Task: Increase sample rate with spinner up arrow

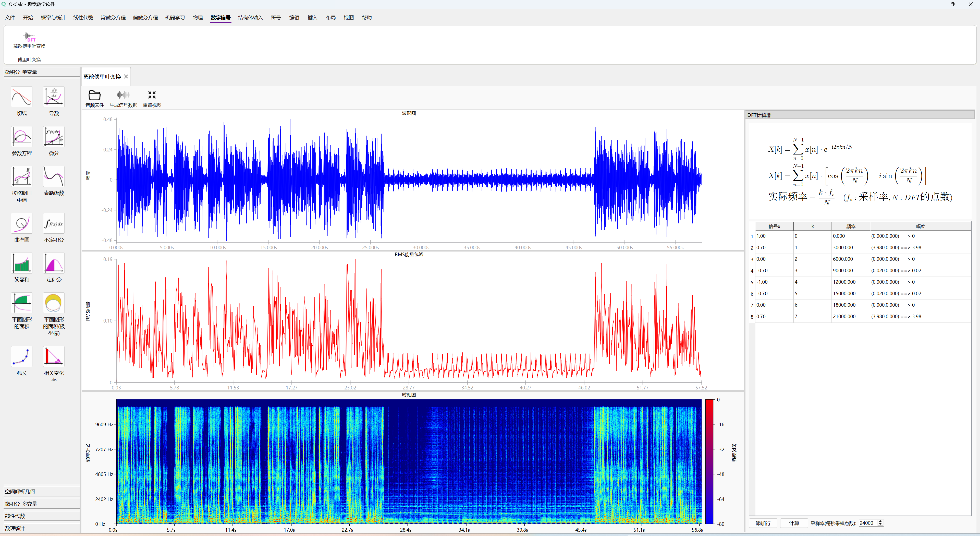Action: [880, 521]
